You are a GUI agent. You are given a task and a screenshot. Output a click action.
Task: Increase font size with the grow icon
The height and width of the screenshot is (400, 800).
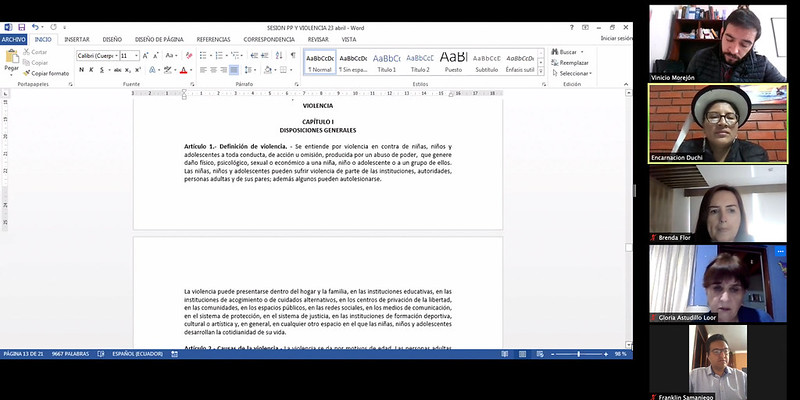(x=145, y=55)
